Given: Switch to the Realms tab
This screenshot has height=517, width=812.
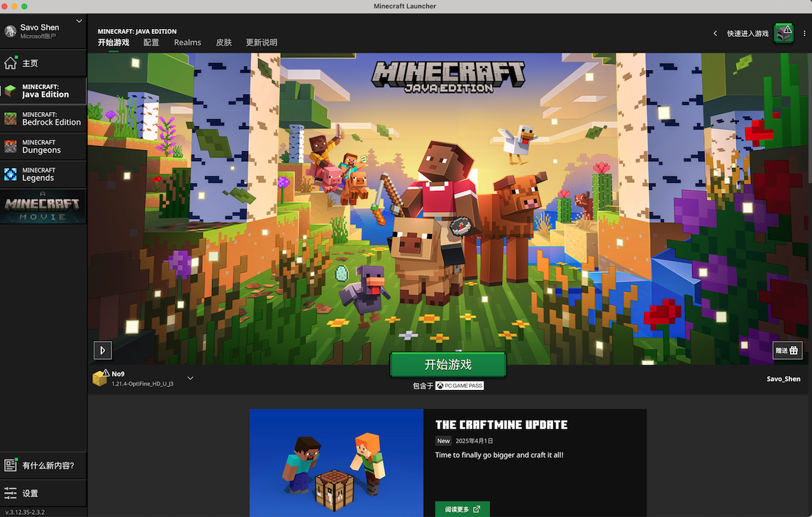Looking at the screenshot, I should (187, 43).
